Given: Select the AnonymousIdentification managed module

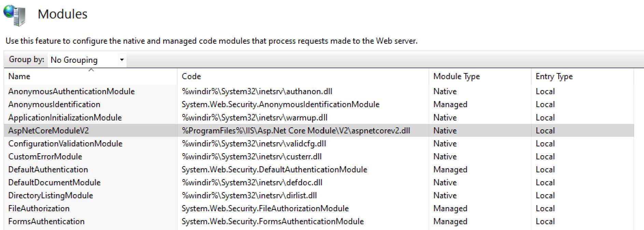Looking at the screenshot, I should (x=54, y=104).
